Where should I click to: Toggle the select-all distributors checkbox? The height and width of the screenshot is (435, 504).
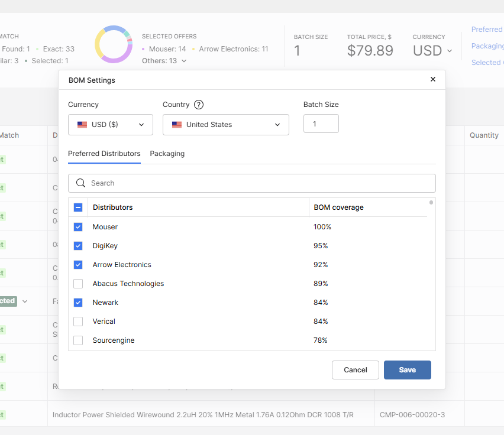pyautogui.click(x=78, y=207)
